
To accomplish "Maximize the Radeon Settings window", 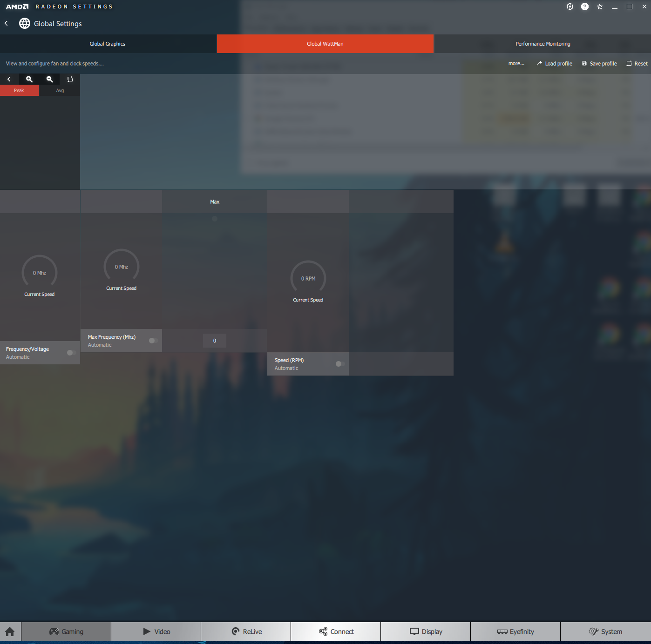I will tap(630, 7).
